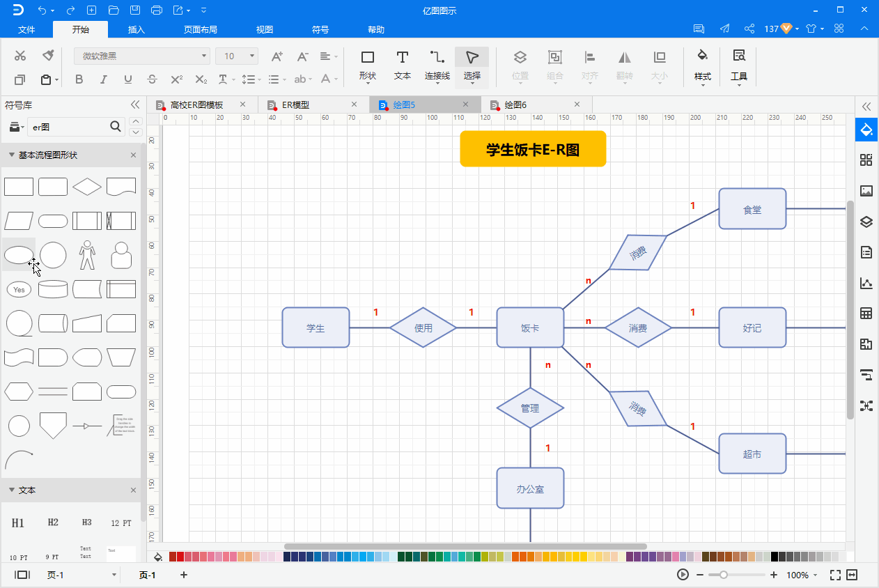Toggle bold formatting
The width and height of the screenshot is (879, 588).
click(79, 79)
